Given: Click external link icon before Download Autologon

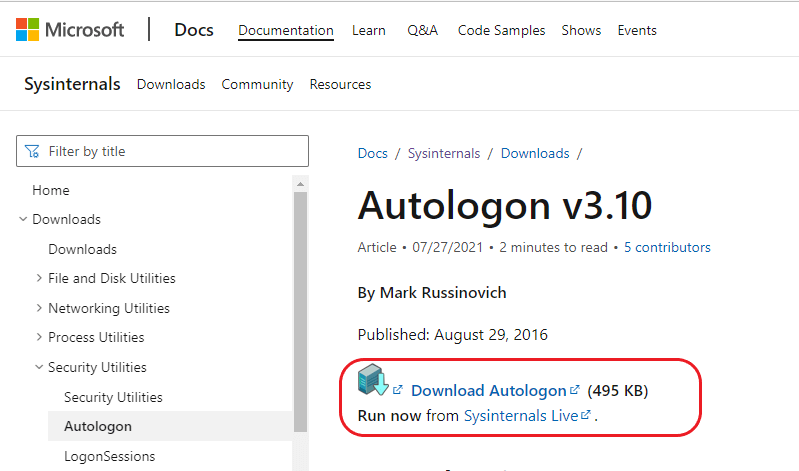Looking at the screenshot, I should [x=398, y=390].
